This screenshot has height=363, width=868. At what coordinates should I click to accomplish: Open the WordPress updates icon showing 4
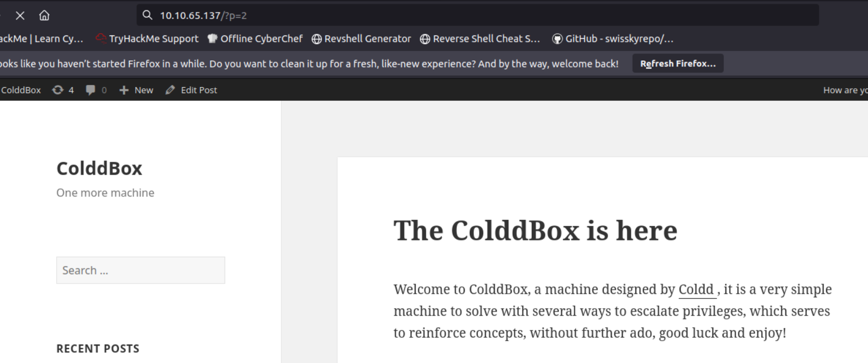pyautogui.click(x=58, y=90)
